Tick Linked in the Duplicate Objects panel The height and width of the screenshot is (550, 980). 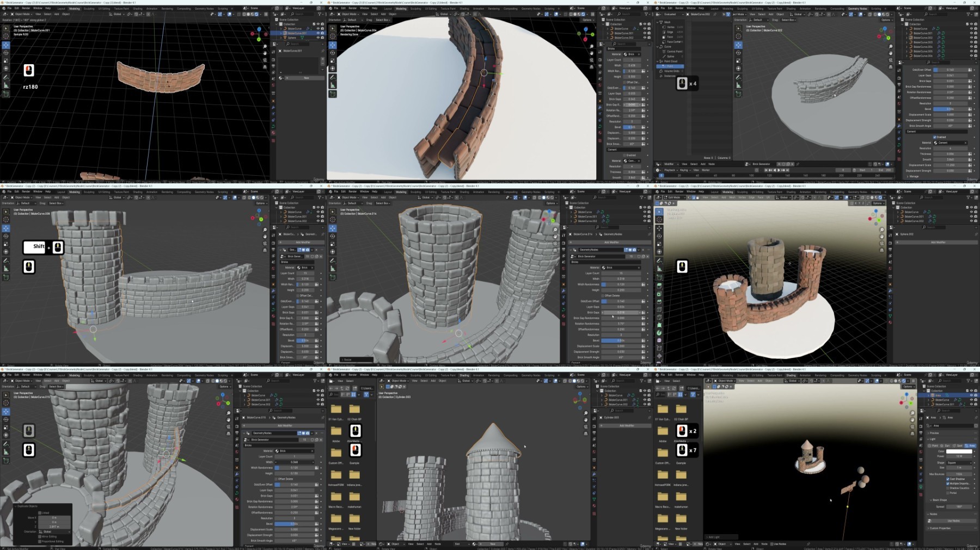(40, 512)
